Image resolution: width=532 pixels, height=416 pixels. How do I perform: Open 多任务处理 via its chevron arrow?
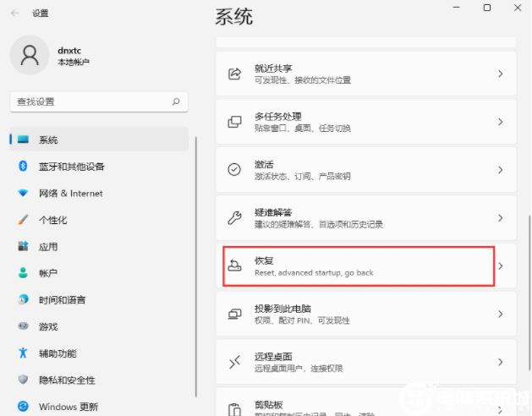[500, 122]
